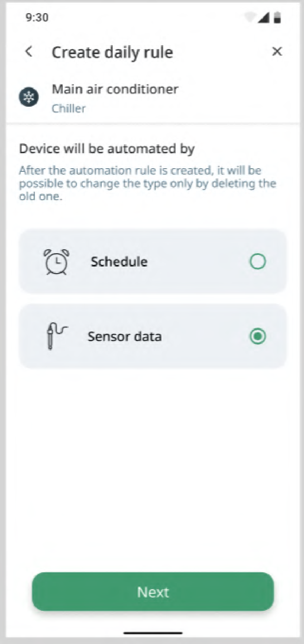This screenshot has height=644, width=304.
Task: Tap the Schedule option label
Action: (x=119, y=262)
